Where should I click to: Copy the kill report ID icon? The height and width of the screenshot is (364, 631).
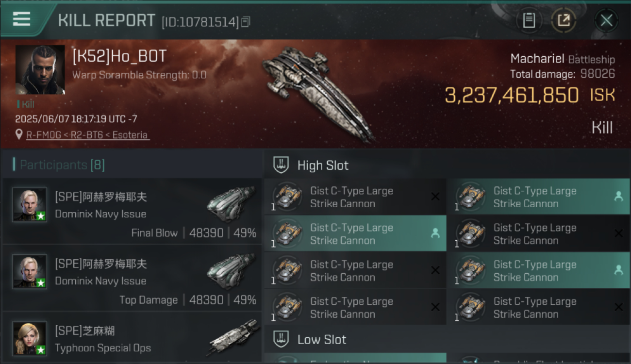[x=246, y=22]
